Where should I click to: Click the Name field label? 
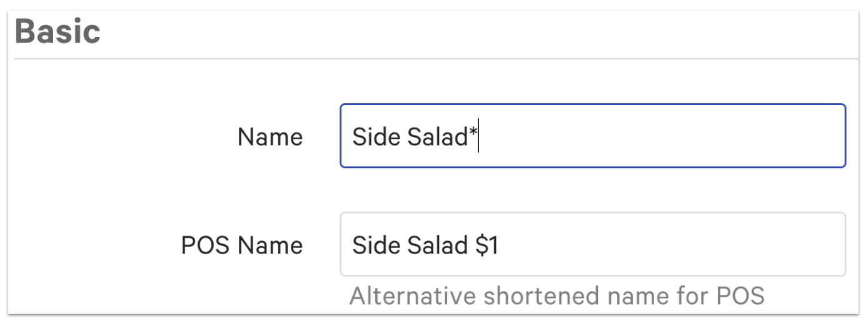(270, 137)
